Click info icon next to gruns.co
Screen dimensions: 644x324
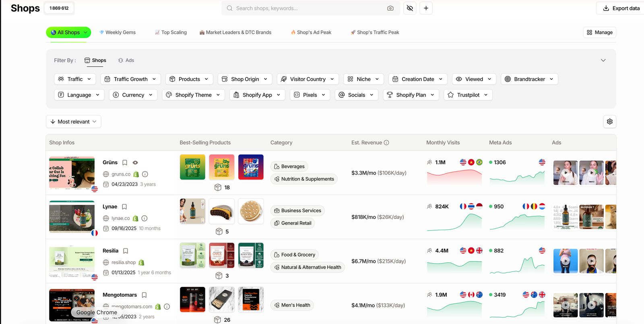[145, 174]
